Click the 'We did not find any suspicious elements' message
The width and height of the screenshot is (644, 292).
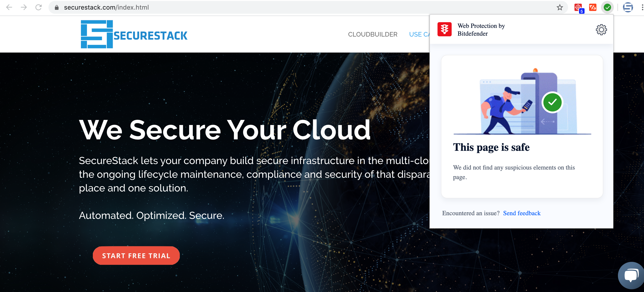pos(514,172)
